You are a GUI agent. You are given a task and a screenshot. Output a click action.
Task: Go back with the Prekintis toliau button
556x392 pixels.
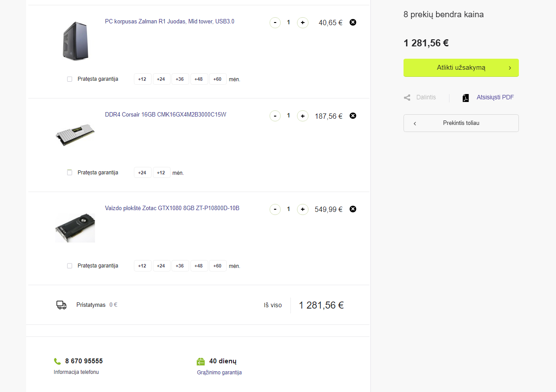tap(461, 123)
